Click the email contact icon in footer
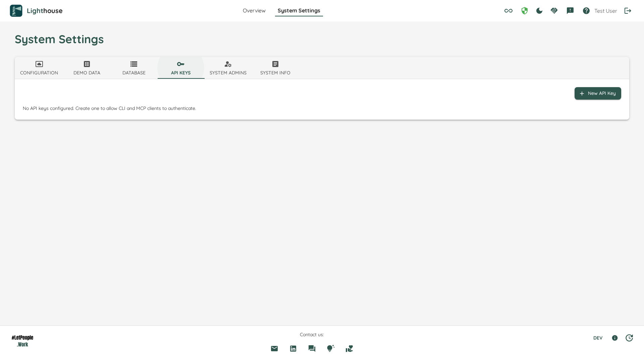The height and width of the screenshot is (362, 644). [x=274, y=349]
